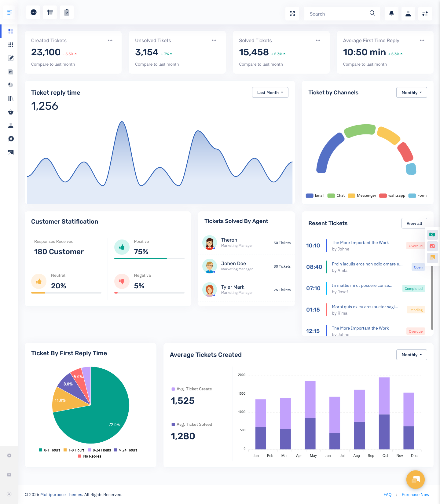Click the fullscreen expand icon
Image resolution: width=440 pixels, height=504 pixels.
292,14
